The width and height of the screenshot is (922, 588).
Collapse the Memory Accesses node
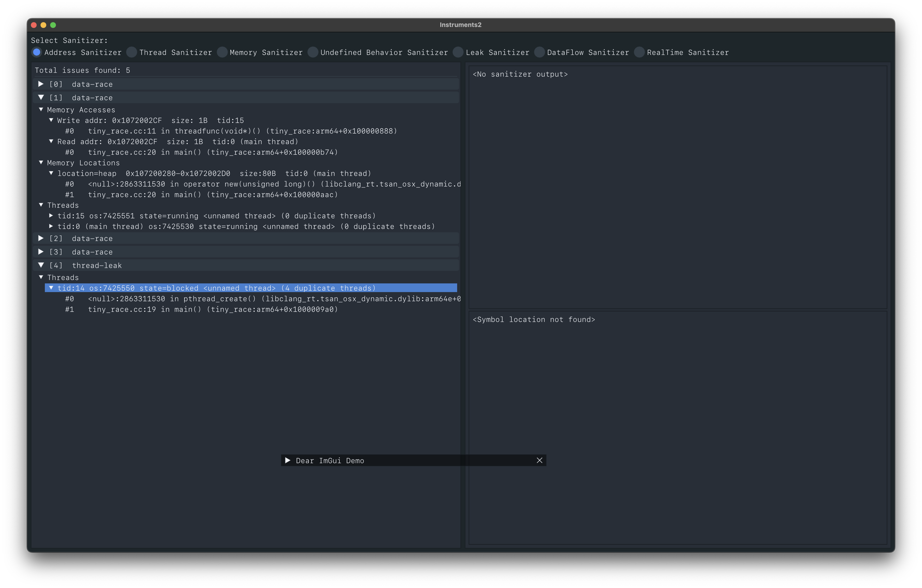pos(41,109)
